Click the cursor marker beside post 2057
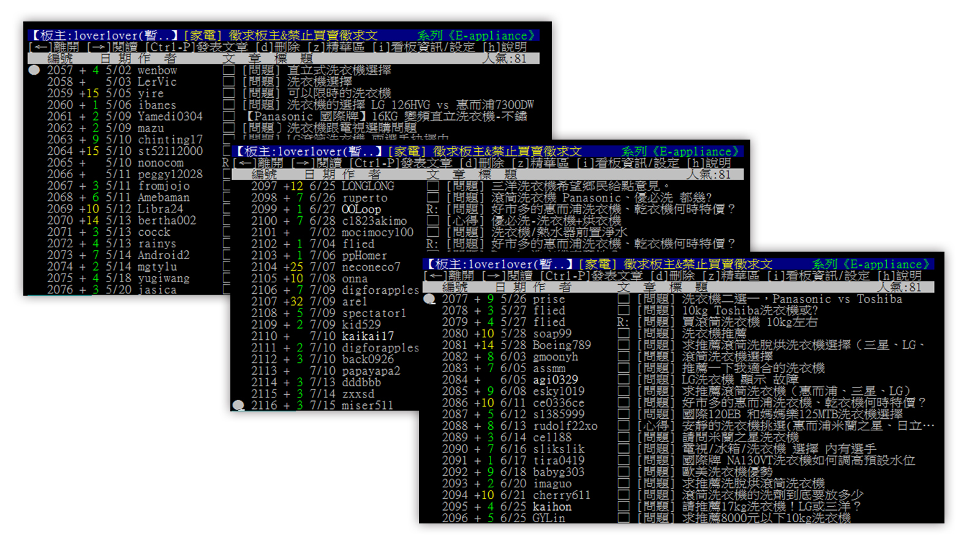This screenshot has width=980, height=551. [x=34, y=70]
